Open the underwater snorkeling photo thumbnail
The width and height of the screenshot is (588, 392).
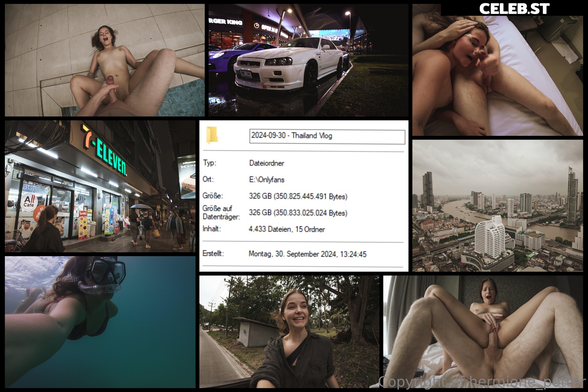click(x=100, y=322)
